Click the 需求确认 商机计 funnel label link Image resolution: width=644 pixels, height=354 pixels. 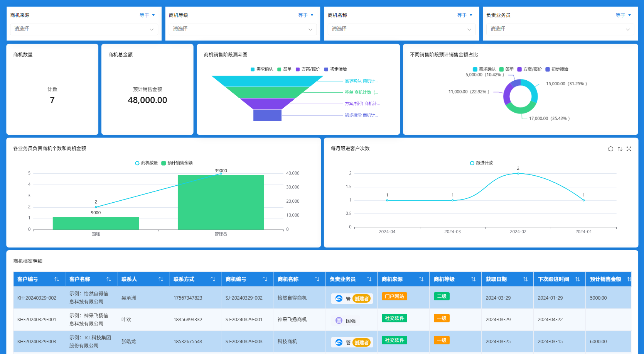[x=362, y=81]
